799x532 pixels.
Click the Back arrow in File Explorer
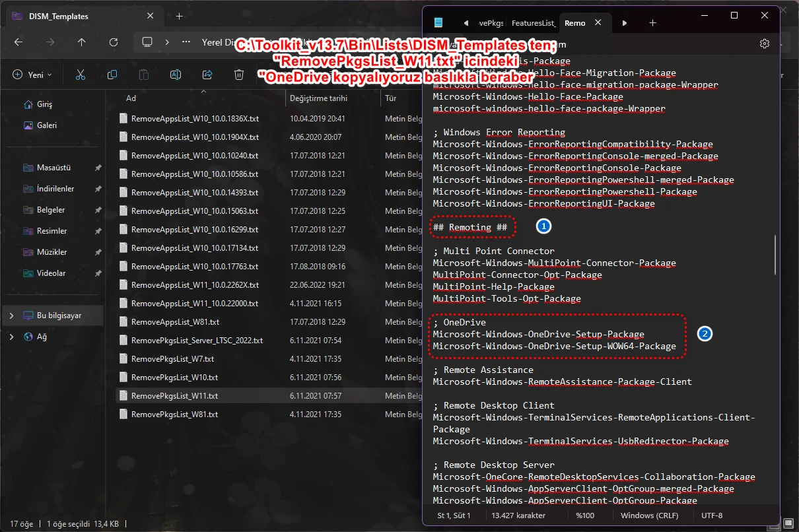(x=18, y=42)
